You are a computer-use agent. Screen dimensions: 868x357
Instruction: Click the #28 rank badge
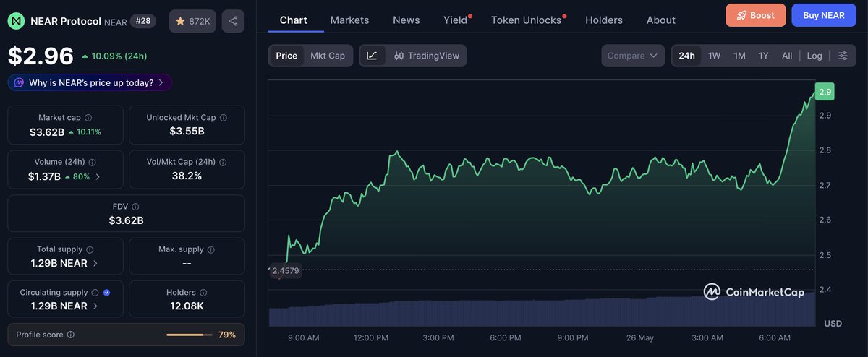(x=144, y=21)
